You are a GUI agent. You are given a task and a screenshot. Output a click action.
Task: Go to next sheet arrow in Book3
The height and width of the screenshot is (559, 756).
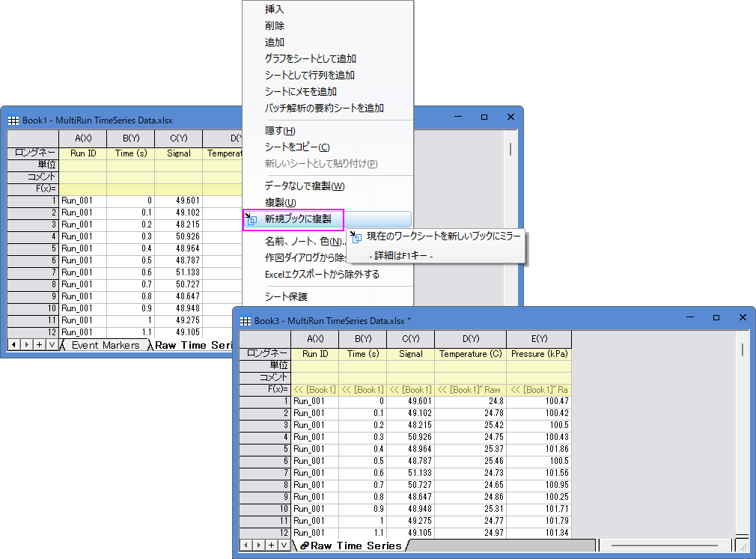(x=259, y=545)
